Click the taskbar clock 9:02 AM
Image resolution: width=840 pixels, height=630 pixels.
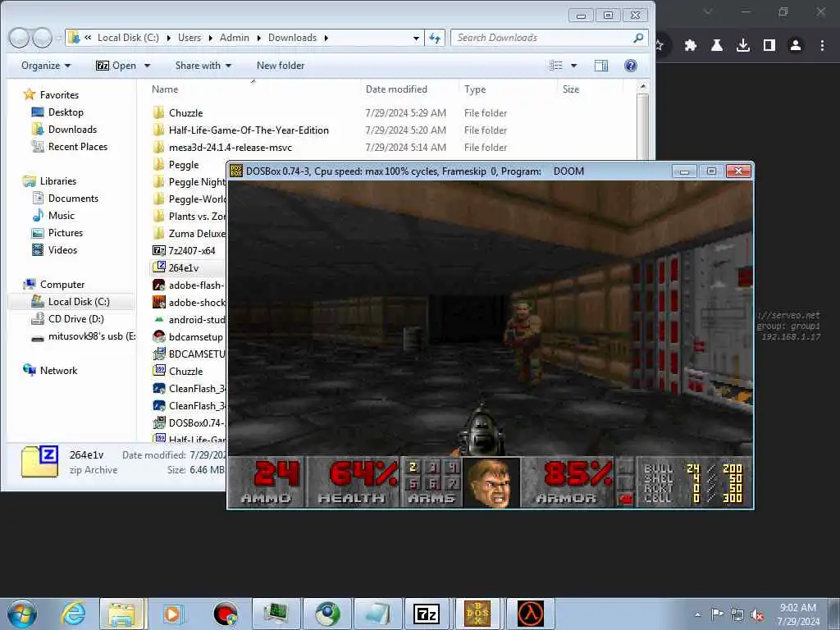(797, 608)
